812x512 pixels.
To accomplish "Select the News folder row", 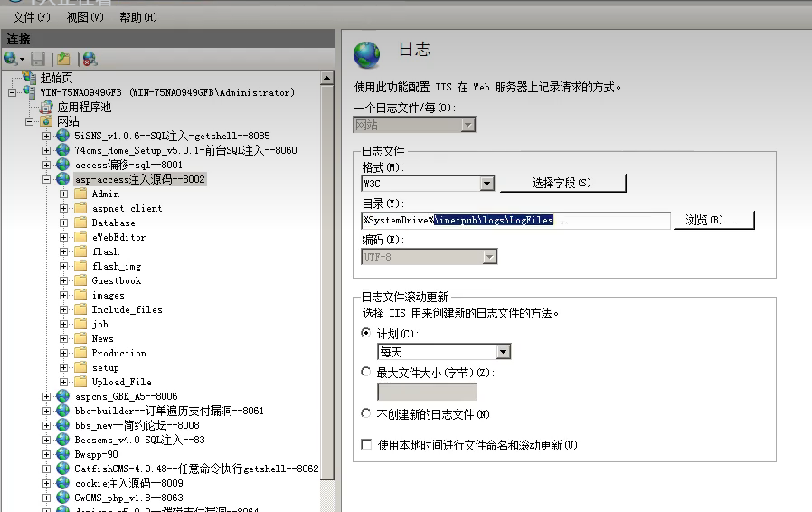I will (102, 338).
